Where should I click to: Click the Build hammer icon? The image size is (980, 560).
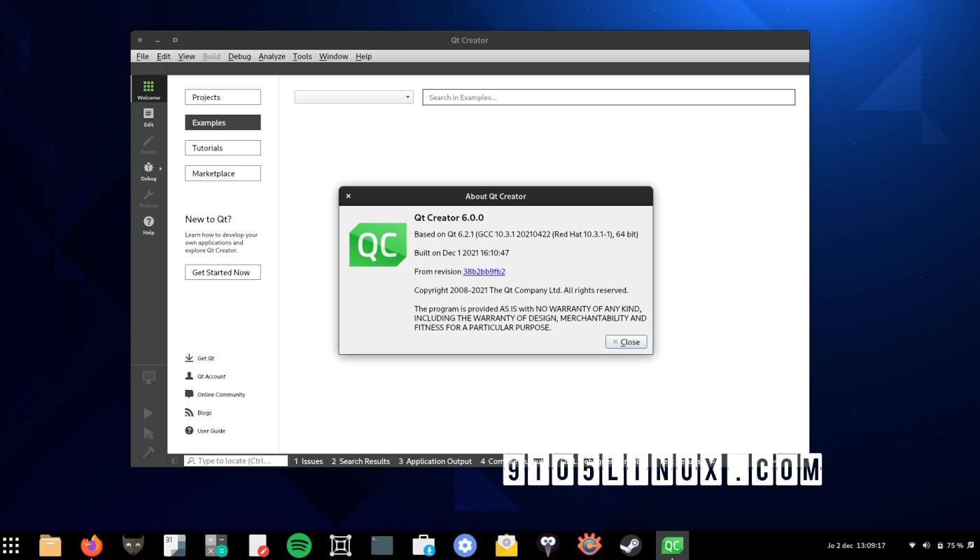148,452
